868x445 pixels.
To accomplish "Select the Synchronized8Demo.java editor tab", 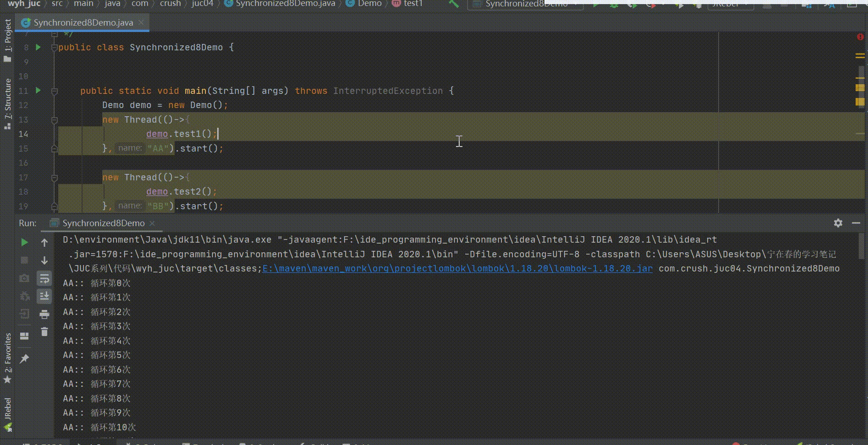I will pos(83,22).
